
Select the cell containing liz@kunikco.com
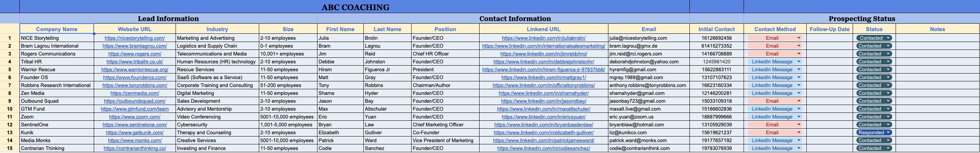[648, 133]
